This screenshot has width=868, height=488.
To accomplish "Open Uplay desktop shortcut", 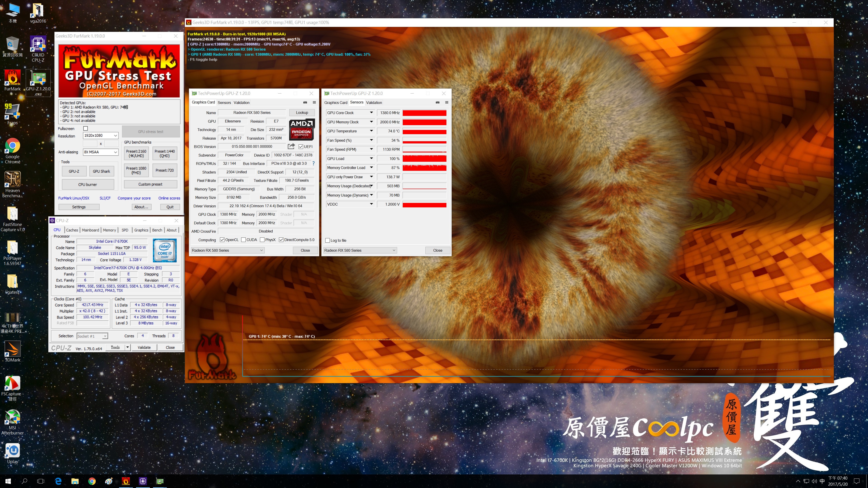I will [x=12, y=453].
